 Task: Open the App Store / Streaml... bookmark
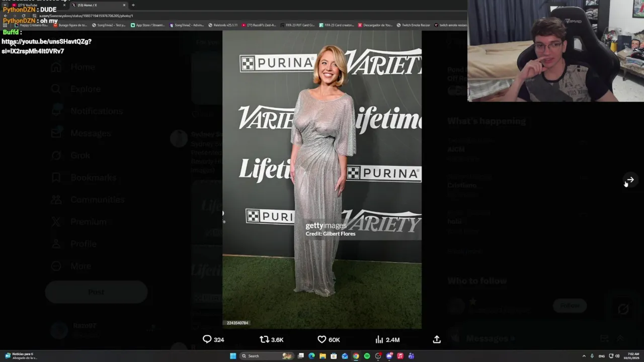click(147, 25)
